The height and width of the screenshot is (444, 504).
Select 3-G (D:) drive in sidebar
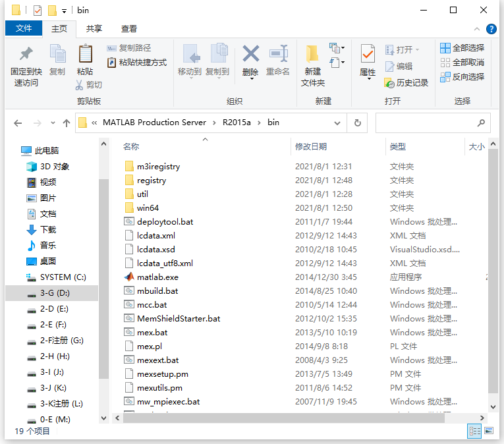click(51, 293)
